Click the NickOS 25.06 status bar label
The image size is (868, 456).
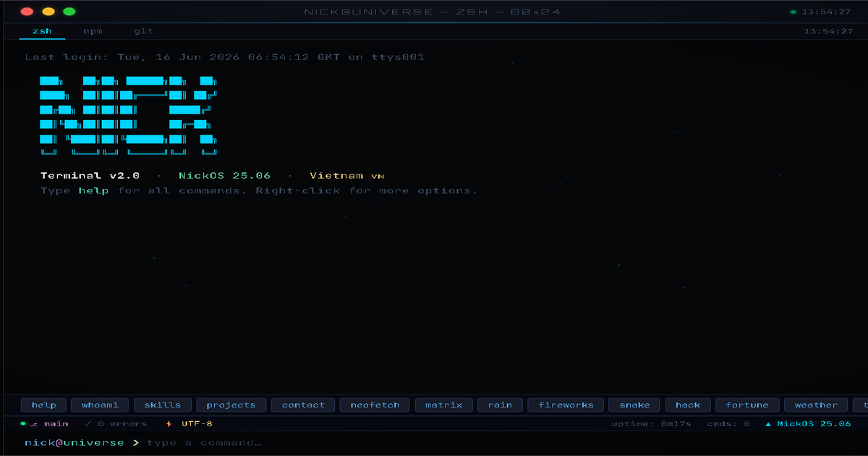(814, 424)
